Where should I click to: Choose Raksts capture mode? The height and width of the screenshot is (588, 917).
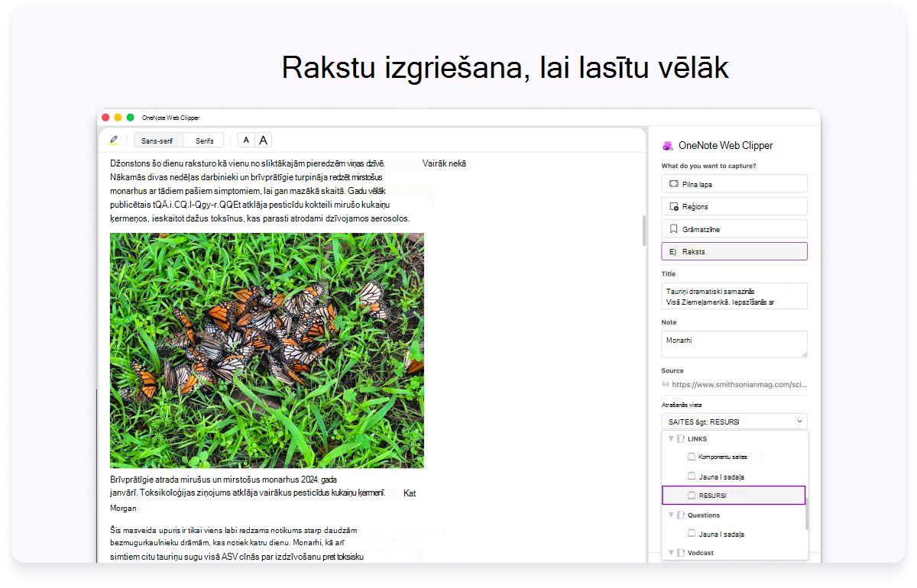pos(734,251)
